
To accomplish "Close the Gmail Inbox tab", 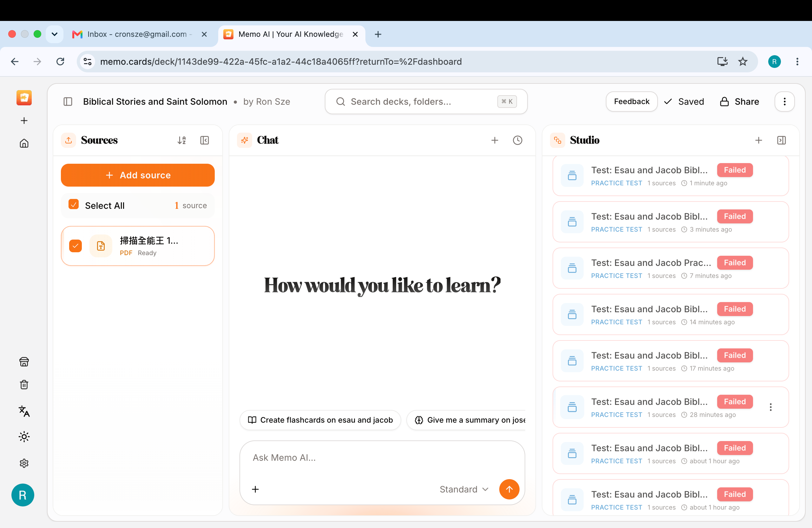I will click(x=204, y=34).
